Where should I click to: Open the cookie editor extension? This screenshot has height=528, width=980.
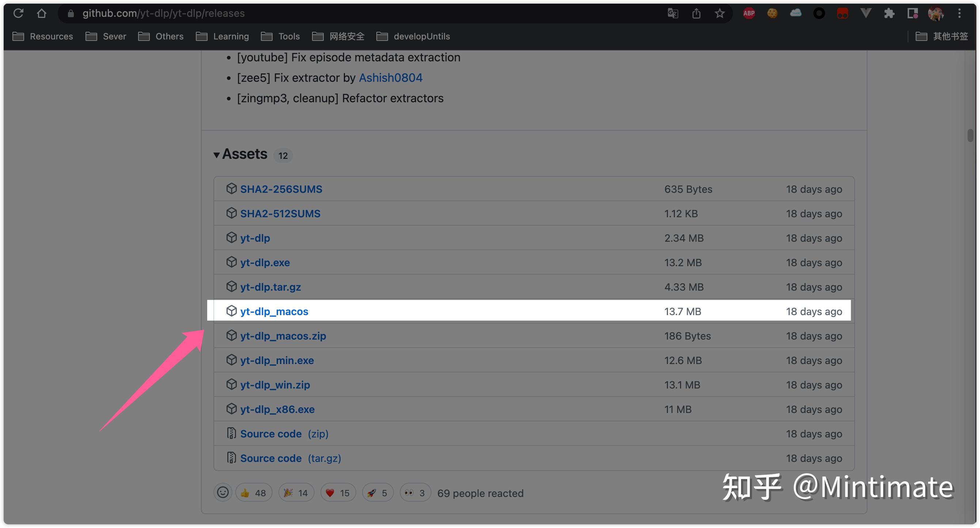[x=772, y=13]
